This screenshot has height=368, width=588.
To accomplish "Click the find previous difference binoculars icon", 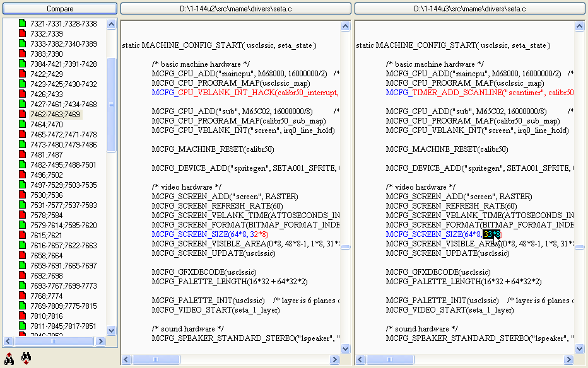I will [9, 359].
